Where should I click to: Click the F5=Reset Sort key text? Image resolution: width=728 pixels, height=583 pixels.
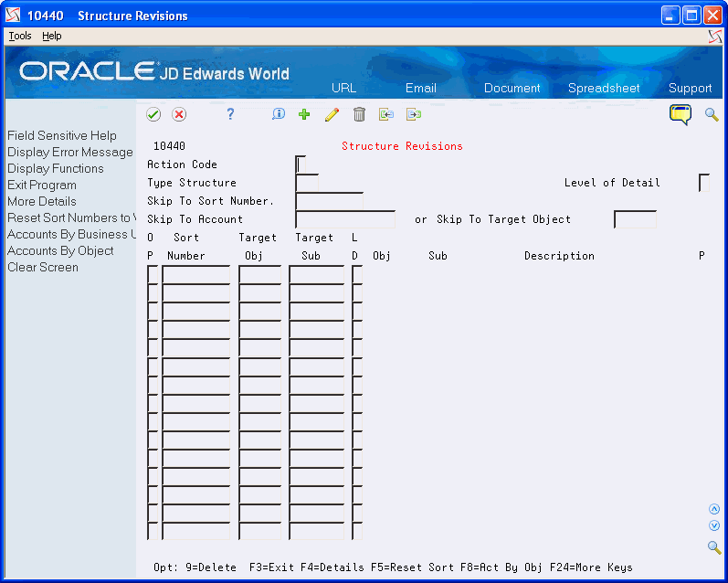click(412, 567)
